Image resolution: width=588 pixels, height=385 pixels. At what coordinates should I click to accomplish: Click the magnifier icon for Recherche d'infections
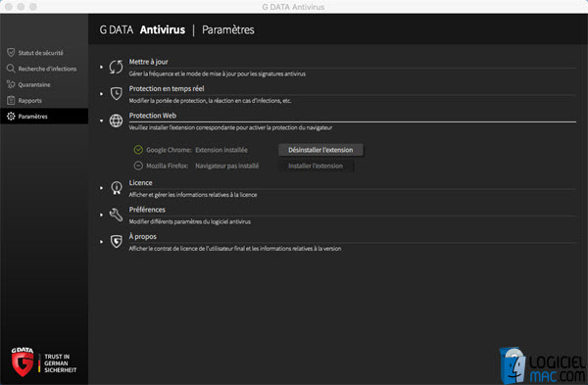[11, 69]
